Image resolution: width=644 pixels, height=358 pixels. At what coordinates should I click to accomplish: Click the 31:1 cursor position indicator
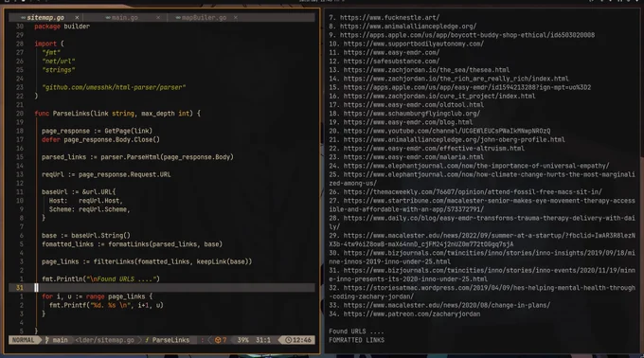pyautogui.click(x=263, y=340)
